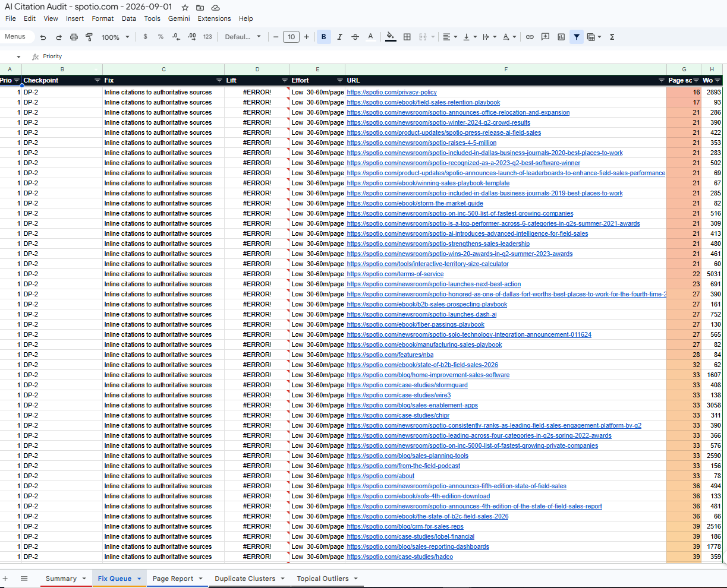Open filter on Effort column header

[x=340, y=80]
